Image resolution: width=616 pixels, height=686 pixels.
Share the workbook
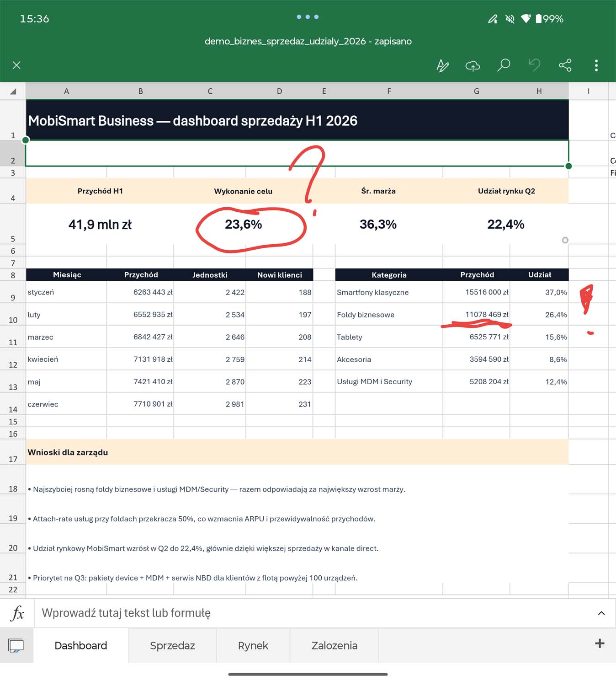coord(565,65)
